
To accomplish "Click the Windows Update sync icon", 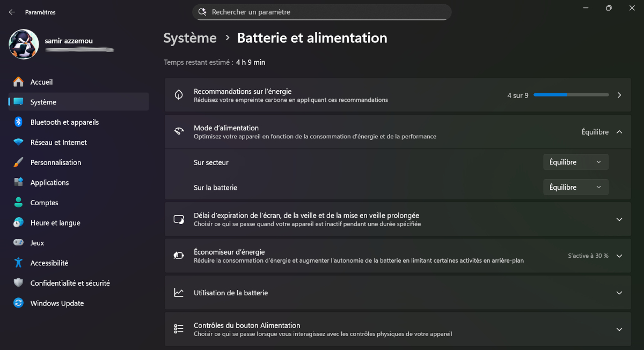I will point(18,303).
